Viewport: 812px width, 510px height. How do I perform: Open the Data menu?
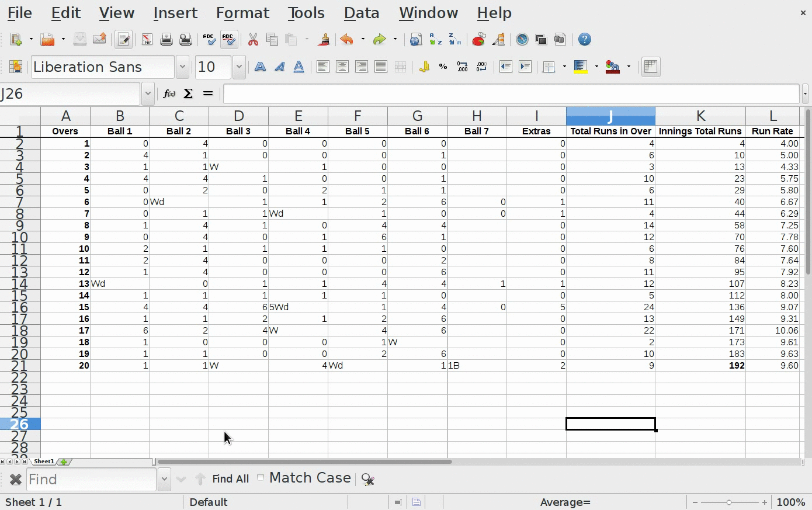point(361,13)
